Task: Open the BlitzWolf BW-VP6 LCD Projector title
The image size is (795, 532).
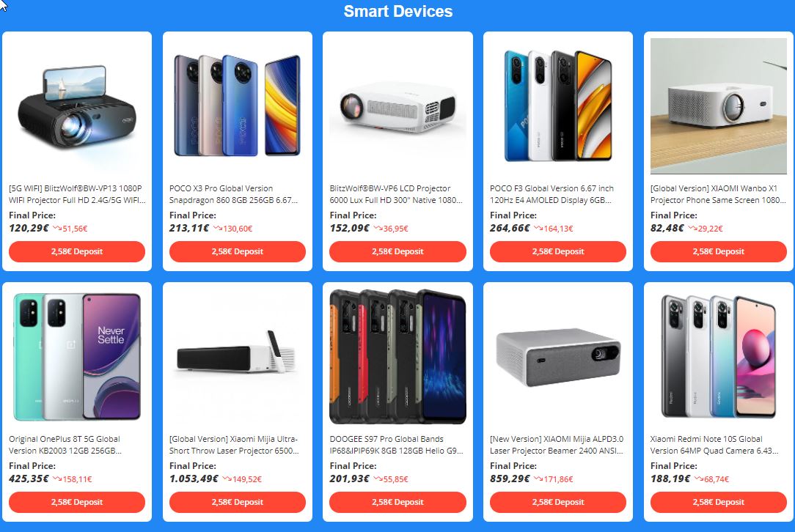Action: (396, 194)
